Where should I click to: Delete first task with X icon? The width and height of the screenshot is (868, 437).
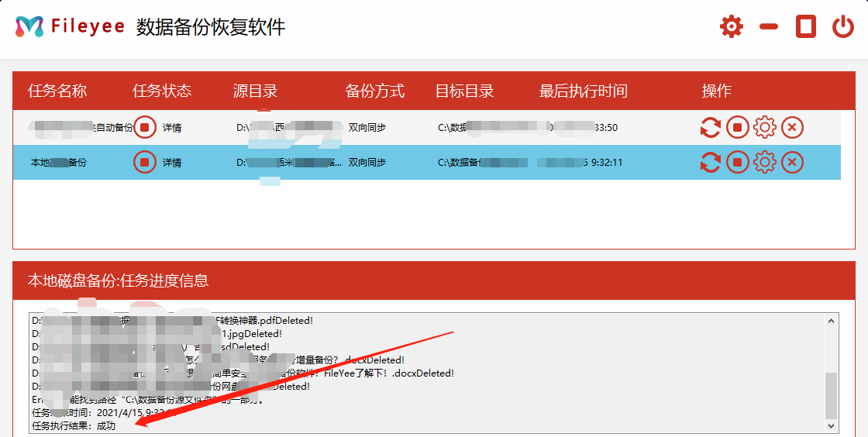(x=792, y=127)
